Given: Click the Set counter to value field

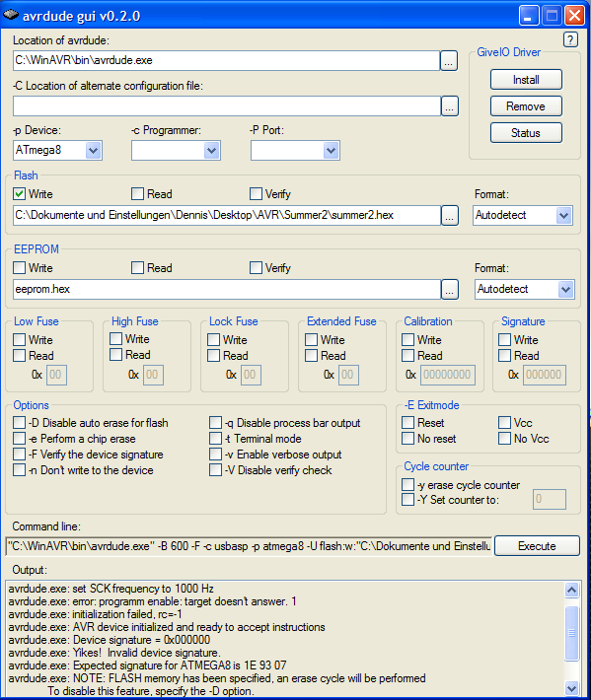Looking at the screenshot, I should tap(550, 499).
